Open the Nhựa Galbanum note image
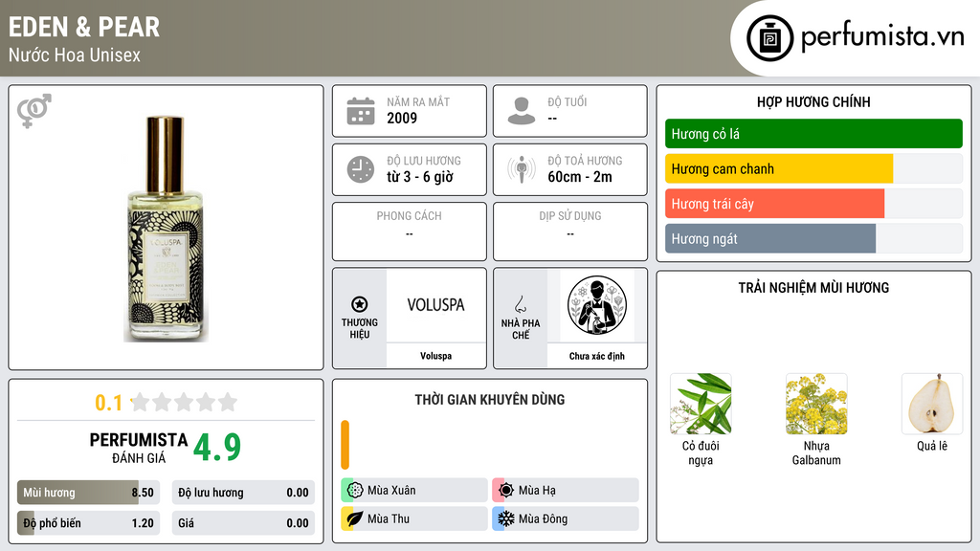Screen dimensions: 980x551 click(x=816, y=404)
